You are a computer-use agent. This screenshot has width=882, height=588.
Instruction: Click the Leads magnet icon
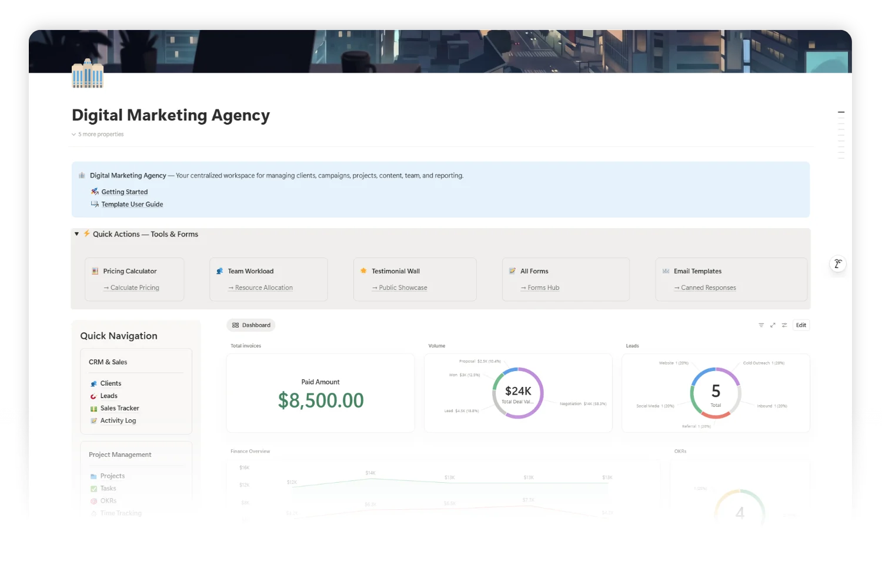click(93, 396)
